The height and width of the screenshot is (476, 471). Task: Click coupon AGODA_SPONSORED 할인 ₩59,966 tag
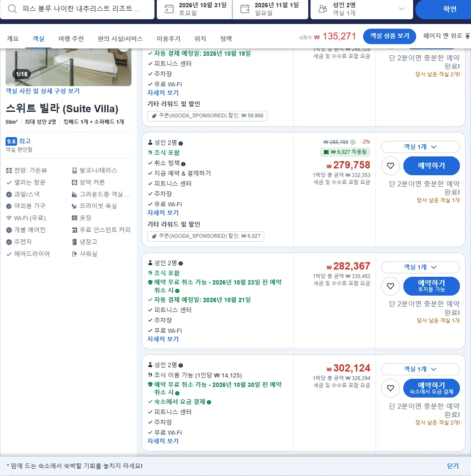(207, 116)
